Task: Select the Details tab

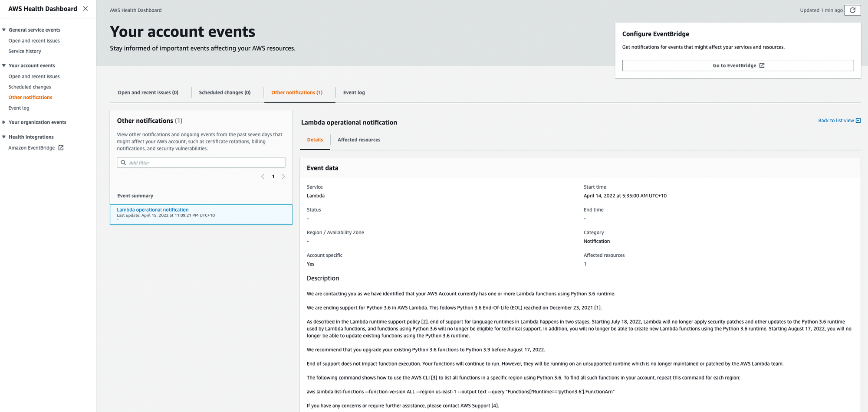Action: point(315,140)
